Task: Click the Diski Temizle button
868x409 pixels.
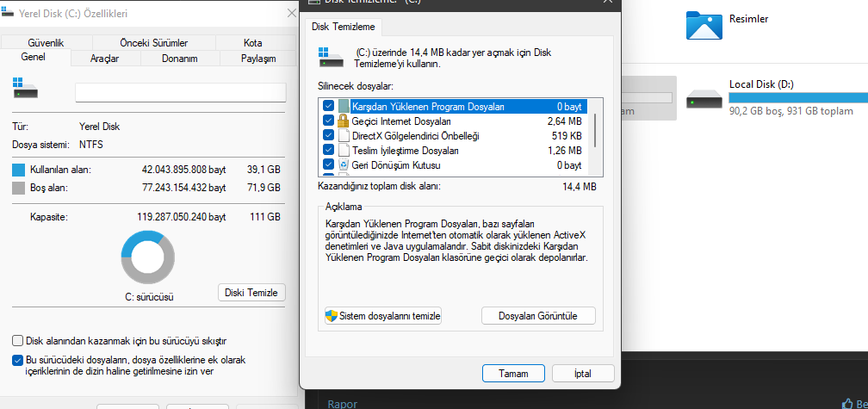Action: tap(251, 293)
